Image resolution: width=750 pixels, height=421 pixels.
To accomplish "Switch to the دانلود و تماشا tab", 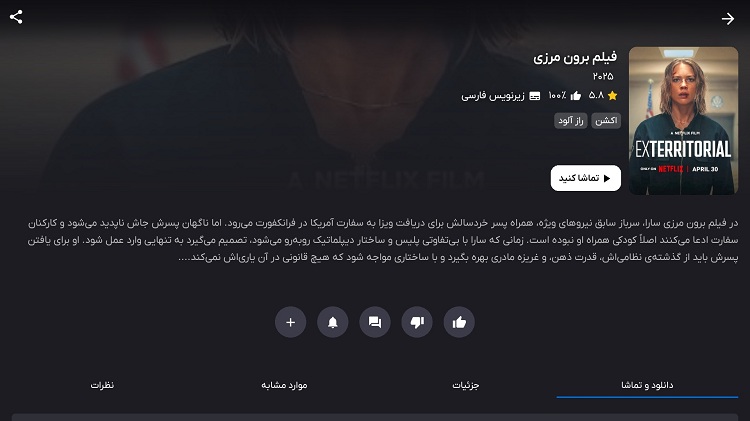I will coord(647,385).
